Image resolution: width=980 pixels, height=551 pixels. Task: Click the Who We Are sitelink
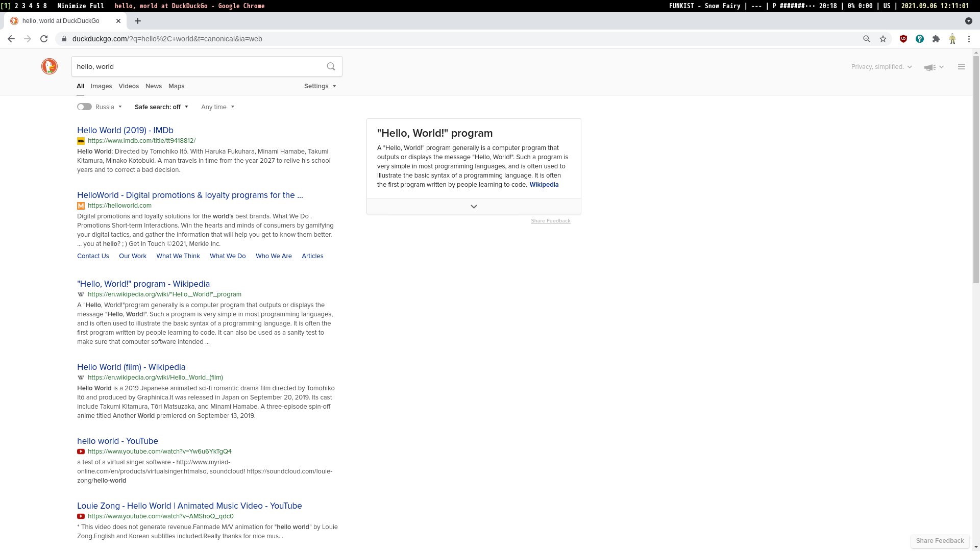(x=274, y=256)
